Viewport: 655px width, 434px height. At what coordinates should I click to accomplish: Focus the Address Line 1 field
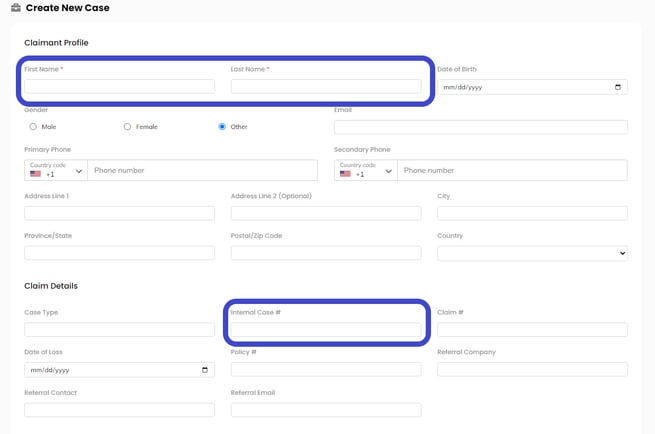[119, 213]
